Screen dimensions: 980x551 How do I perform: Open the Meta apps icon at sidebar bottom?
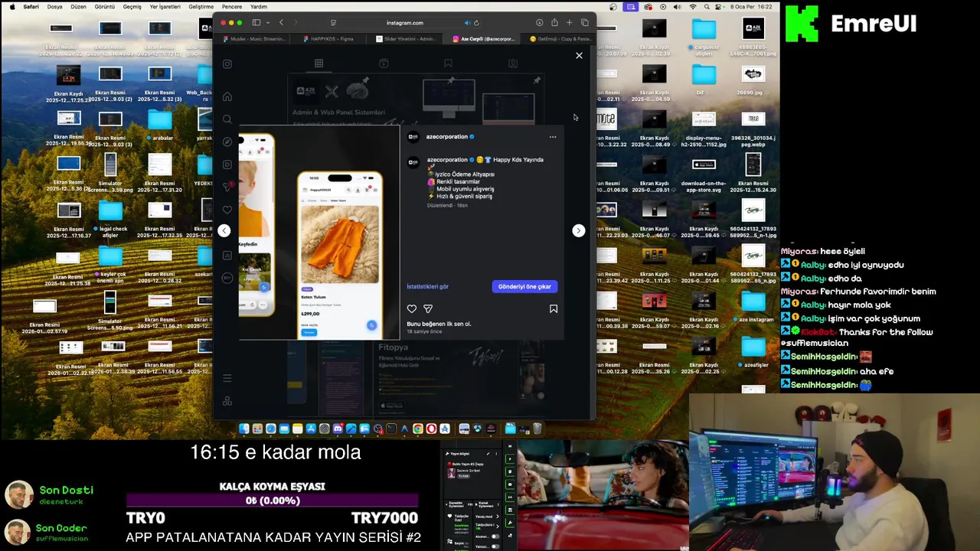(227, 401)
